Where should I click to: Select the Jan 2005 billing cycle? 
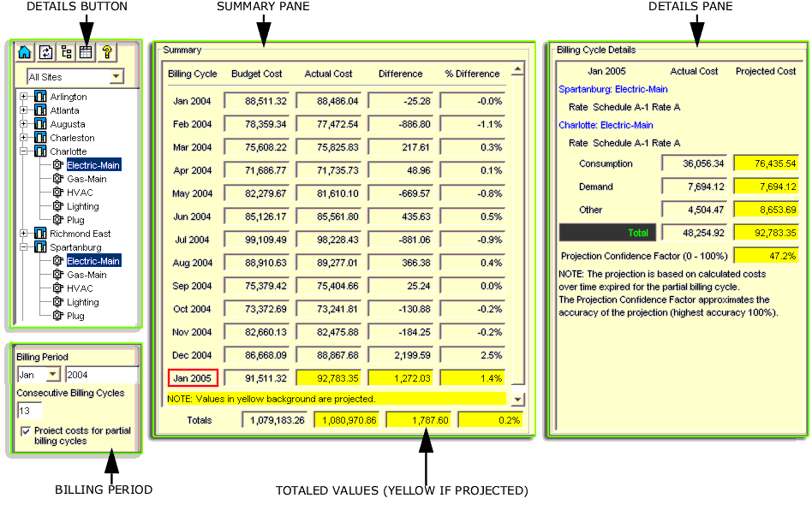tap(193, 377)
